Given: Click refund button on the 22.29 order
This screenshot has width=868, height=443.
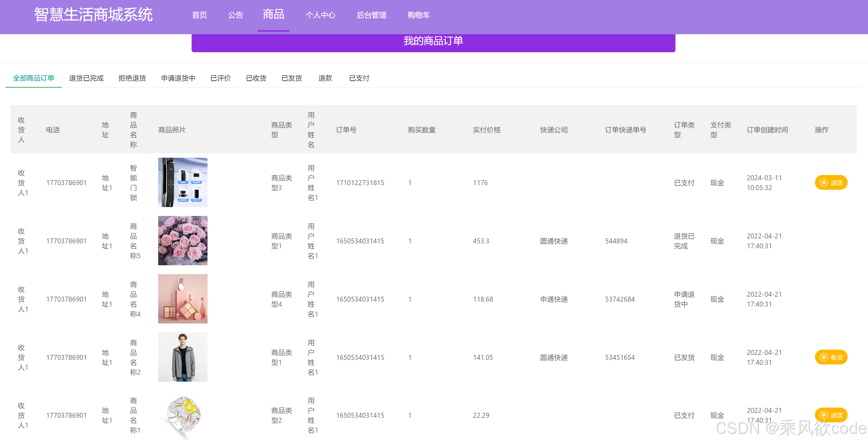Looking at the screenshot, I should point(831,415).
